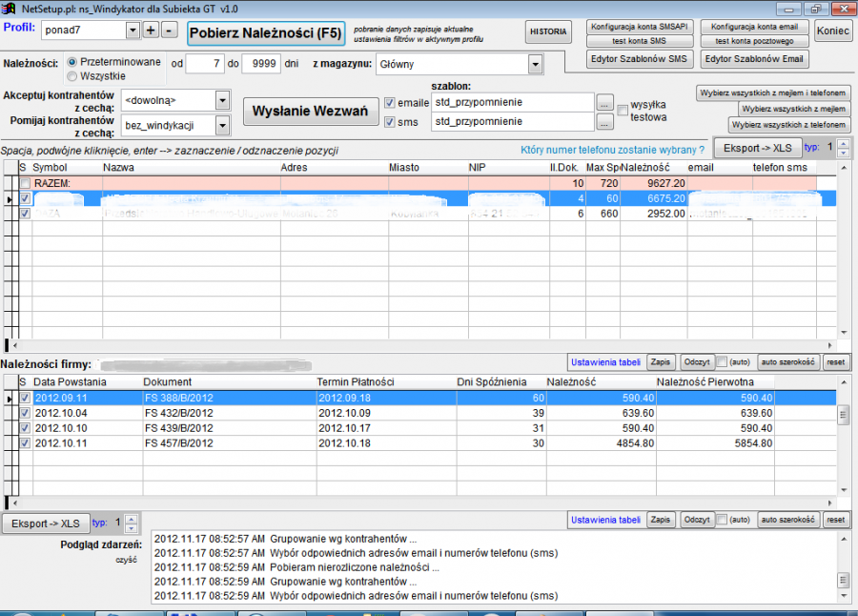Image resolution: width=858 pixels, height=616 pixels.
Task: Check the RAZEM row checkbox
Action: [25, 183]
